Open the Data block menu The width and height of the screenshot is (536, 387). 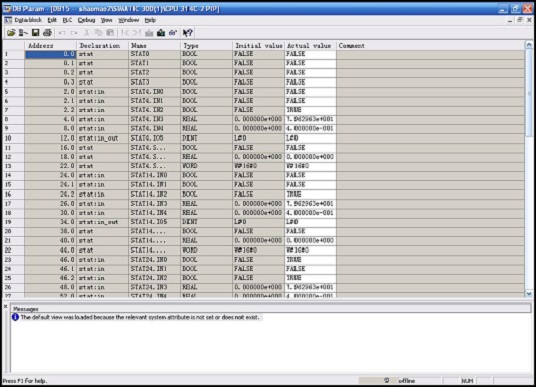(x=28, y=20)
